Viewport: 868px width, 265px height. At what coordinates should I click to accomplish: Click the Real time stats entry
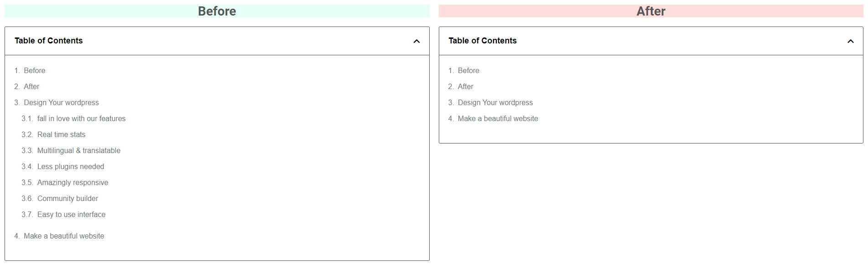[61, 134]
